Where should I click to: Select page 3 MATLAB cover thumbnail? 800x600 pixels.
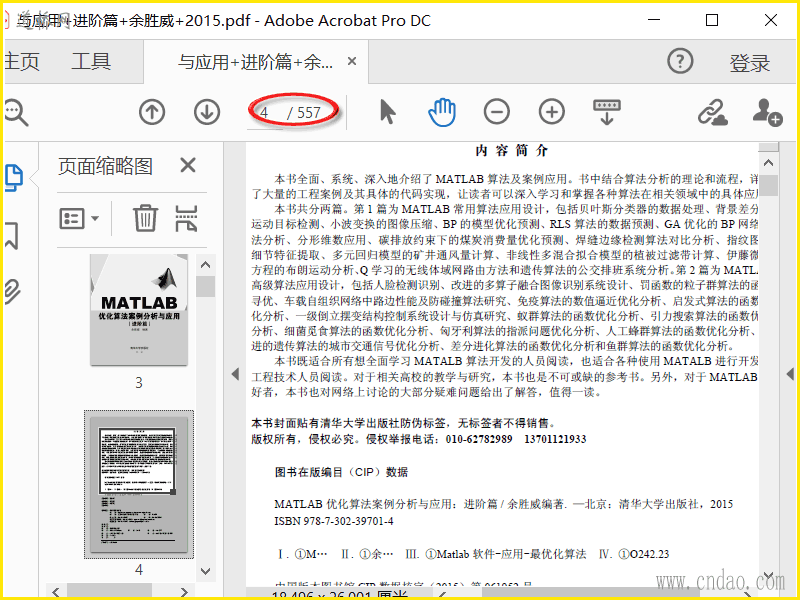pyautogui.click(x=139, y=310)
